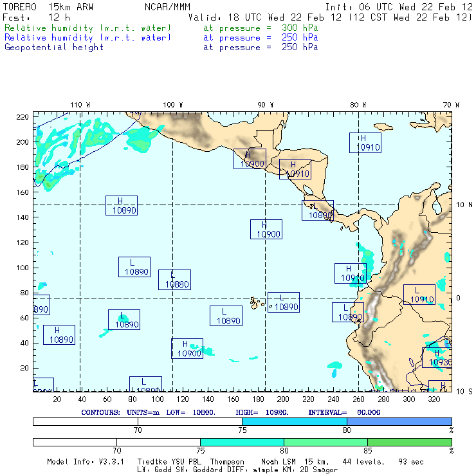Click the '320' label on bottom axis
The height and width of the screenshot is (476, 476).
pos(434,399)
